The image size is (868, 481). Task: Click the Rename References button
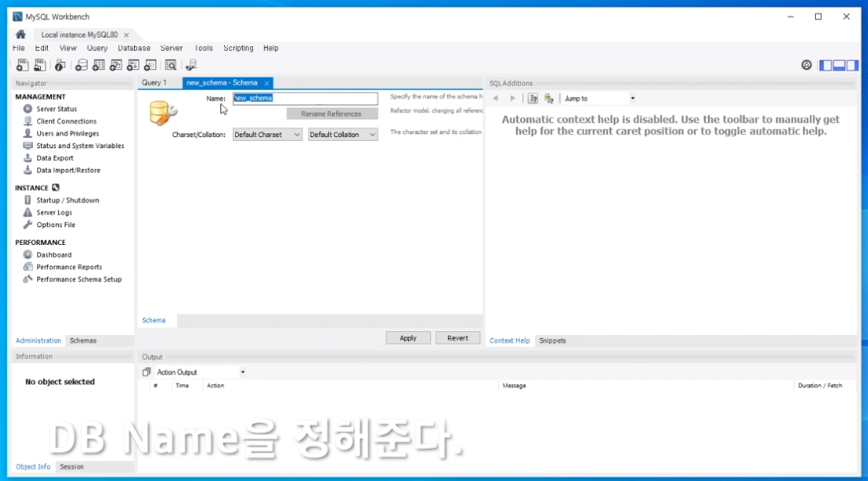332,113
